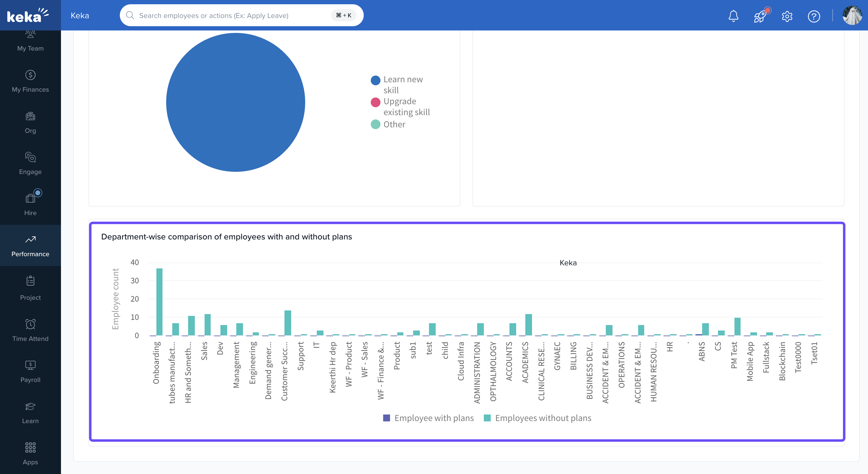Click the rocket what's new icon
868x474 pixels.
coord(760,16)
